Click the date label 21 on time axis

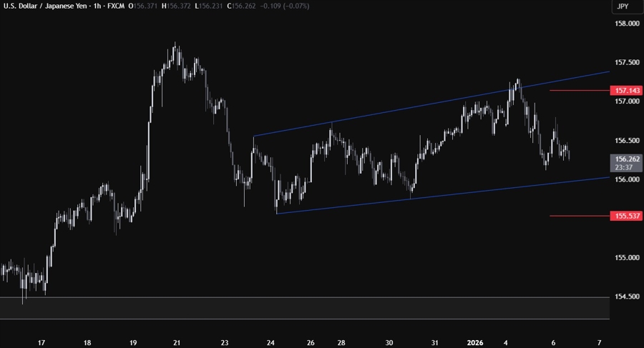tap(177, 343)
